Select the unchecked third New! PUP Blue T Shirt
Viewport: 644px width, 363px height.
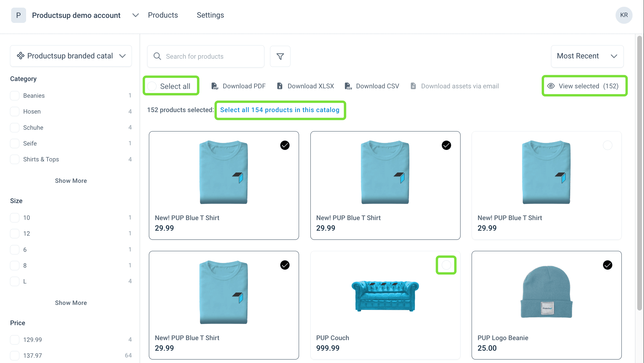click(x=607, y=145)
